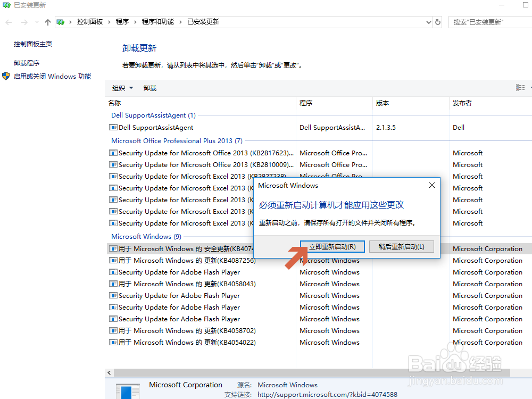
Task: Minimize the 已安装更新 window
Action: pos(502,5)
